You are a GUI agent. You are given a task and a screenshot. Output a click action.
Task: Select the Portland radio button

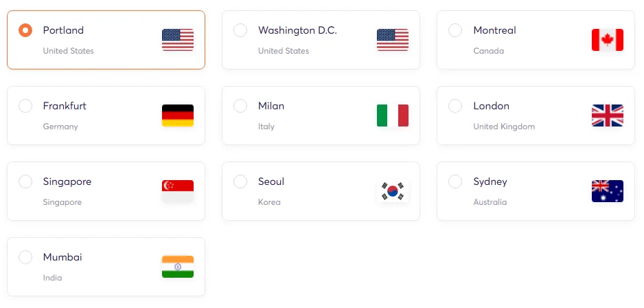[x=25, y=30]
